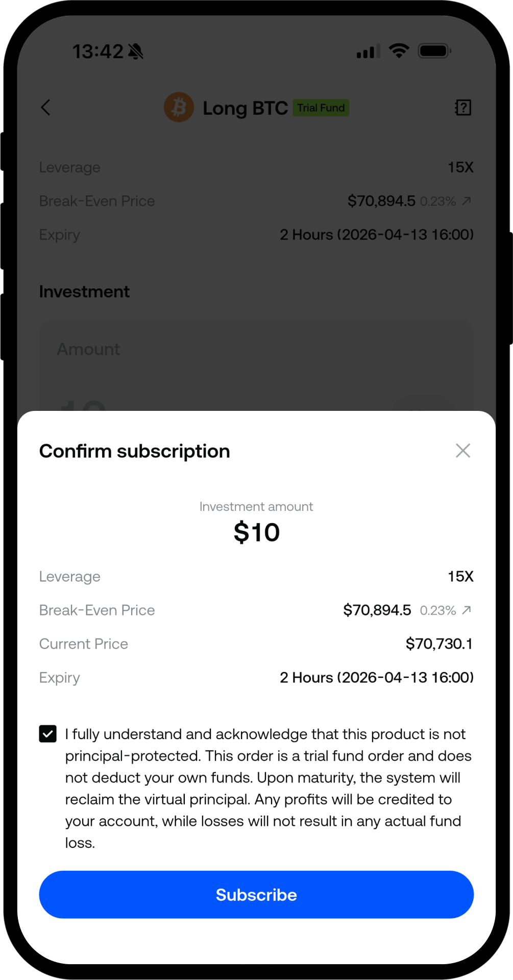Tap the modal's 2 Hours expiry value

[376, 678]
